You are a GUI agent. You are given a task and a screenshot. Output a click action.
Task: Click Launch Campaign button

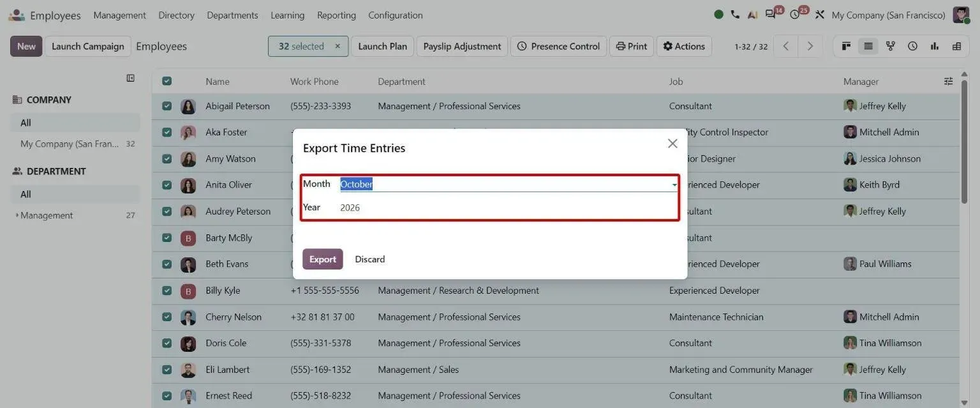(x=88, y=46)
